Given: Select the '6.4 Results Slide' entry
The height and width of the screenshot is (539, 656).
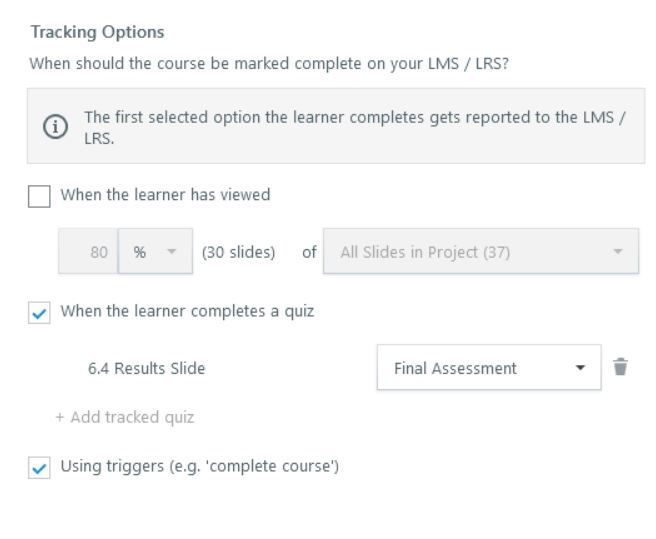Looking at the screenshot, I should click(x=146, y=368).
